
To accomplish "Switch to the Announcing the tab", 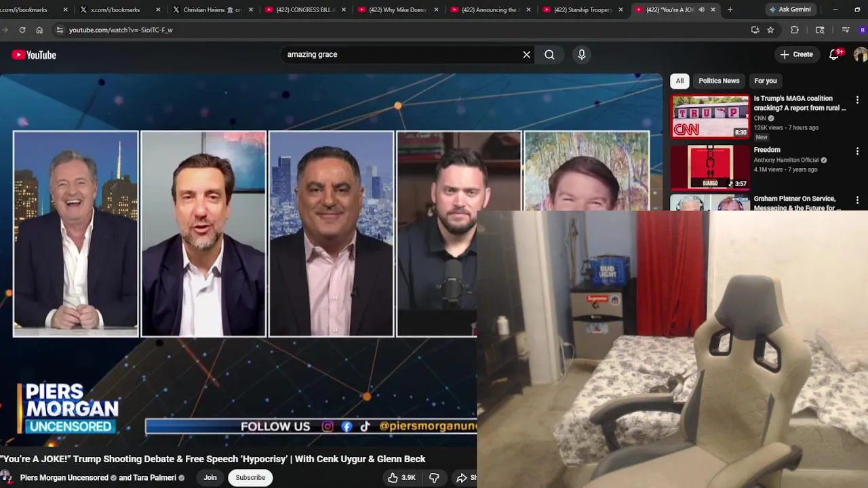I will pyautogui.click(x=490, y=9).
